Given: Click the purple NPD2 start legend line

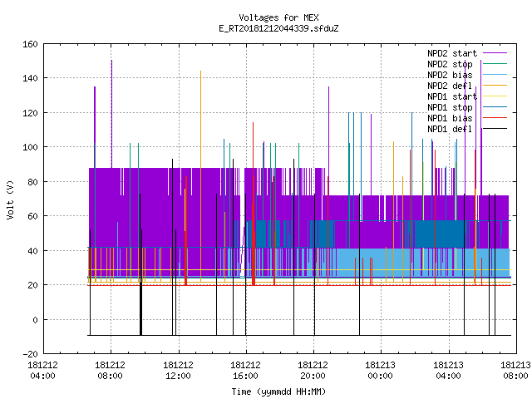Looking at the screenshot, I should point(495,53).
